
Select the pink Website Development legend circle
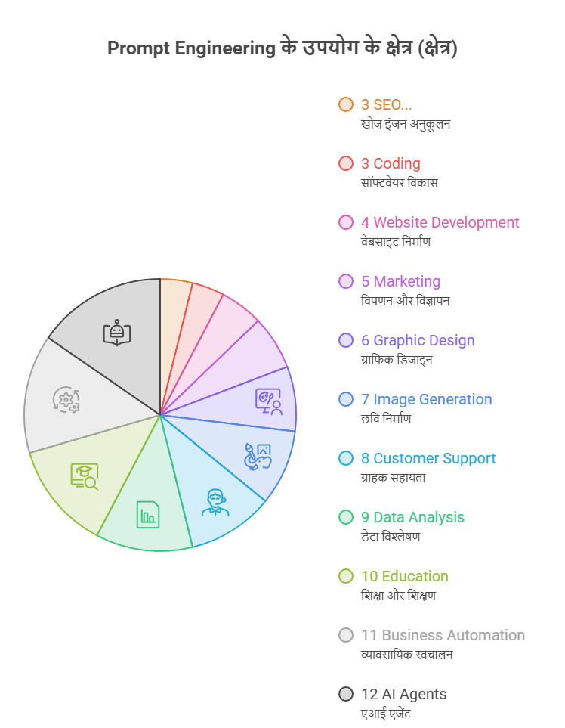[346, 222]
